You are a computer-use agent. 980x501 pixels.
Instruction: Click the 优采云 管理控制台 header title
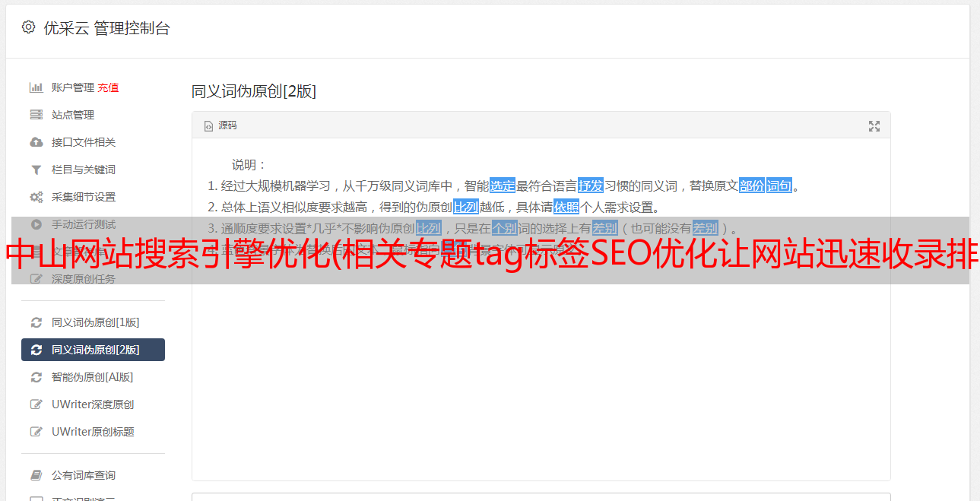pyautogui.click(x=106, y=28)
